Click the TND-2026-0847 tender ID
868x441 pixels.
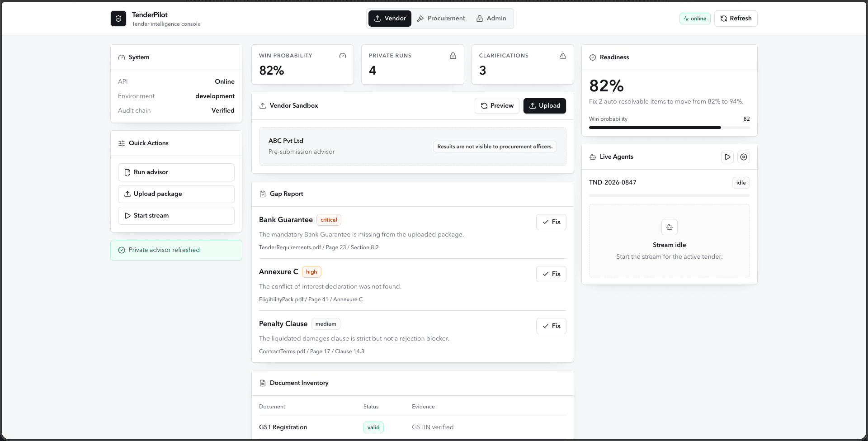point(613,183)
